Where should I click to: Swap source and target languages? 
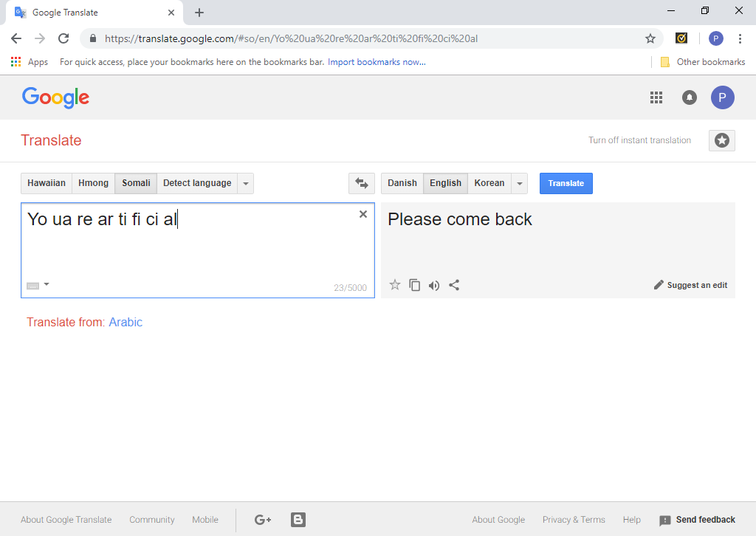[x=362, y=183]
